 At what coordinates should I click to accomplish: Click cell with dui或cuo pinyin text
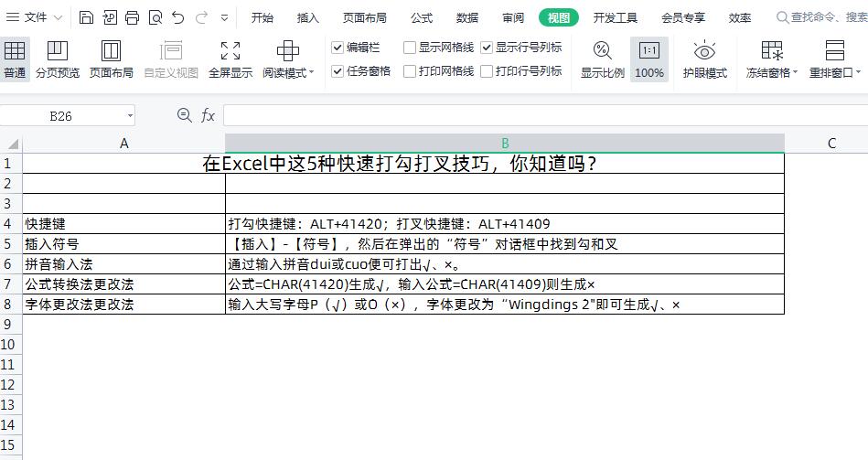(x=505, y=264)
